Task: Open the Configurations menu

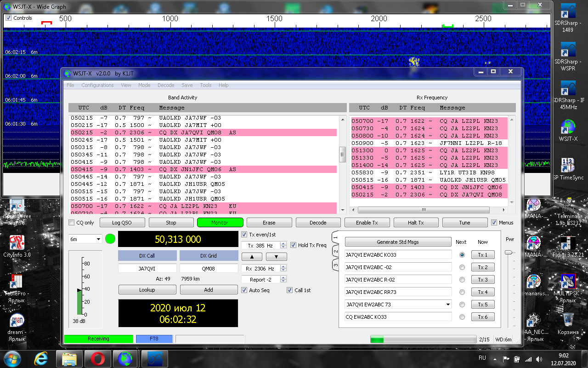Action: 97,85
